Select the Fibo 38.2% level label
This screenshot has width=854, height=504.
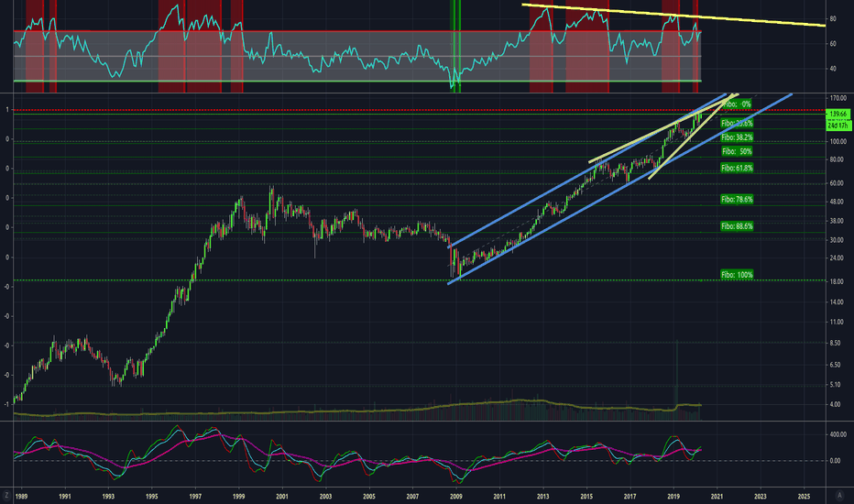click(x=737, y=137)
